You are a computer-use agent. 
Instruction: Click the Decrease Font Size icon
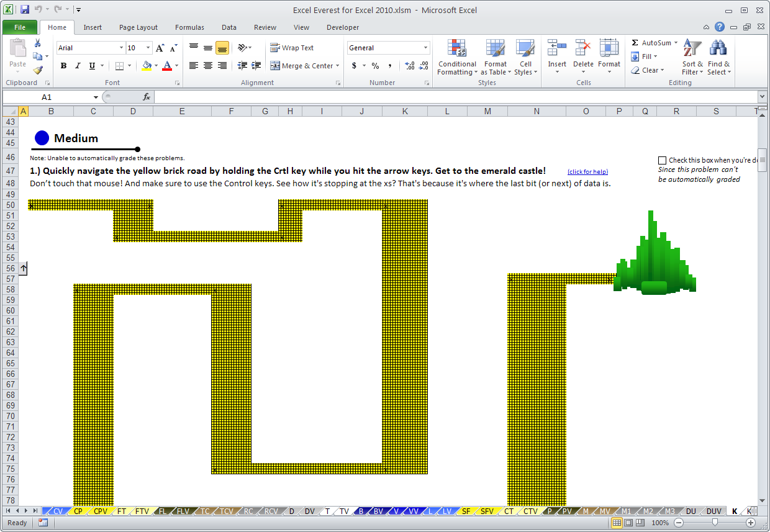(173, 48)
